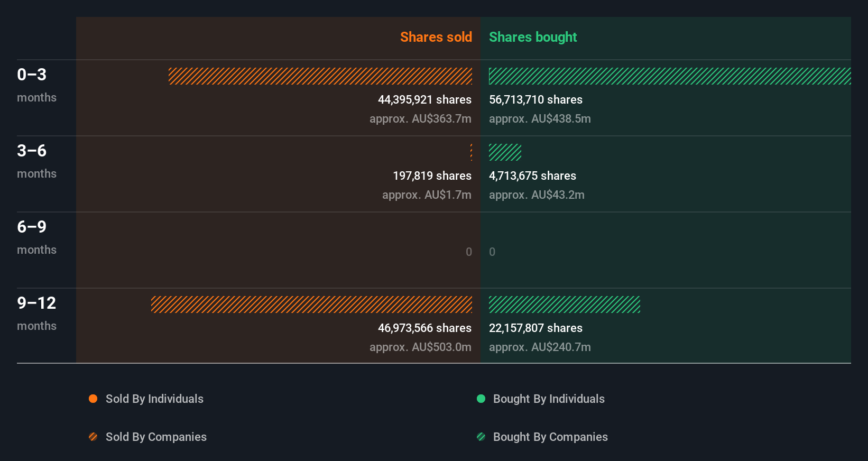This screenshot has width=868, height=461.
Task: Click the 6–9 months row label
Action: point(36,237)
